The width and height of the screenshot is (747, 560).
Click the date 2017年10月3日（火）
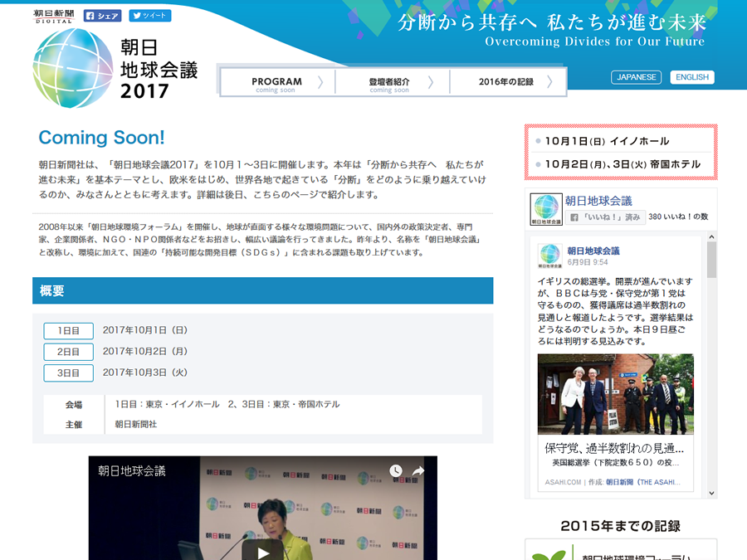[145, 373]
